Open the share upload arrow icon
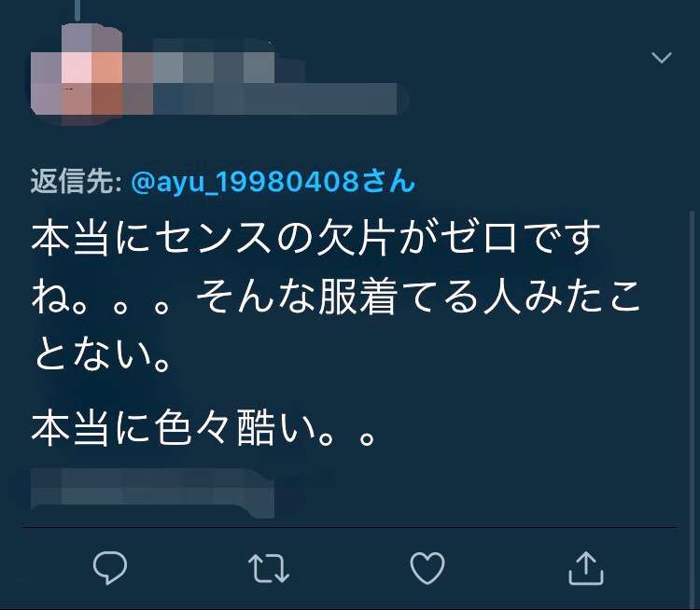 pyautogui.click(x=586, y=568)
